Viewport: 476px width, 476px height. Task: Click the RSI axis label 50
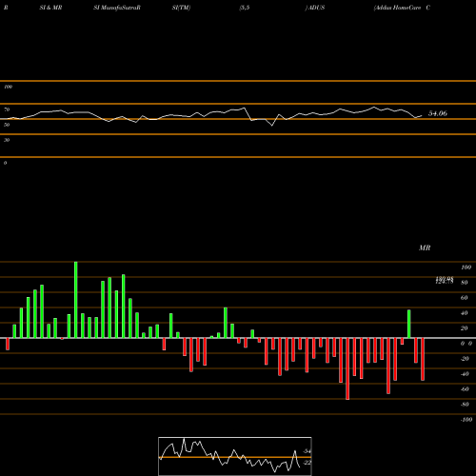coord(7,125)
